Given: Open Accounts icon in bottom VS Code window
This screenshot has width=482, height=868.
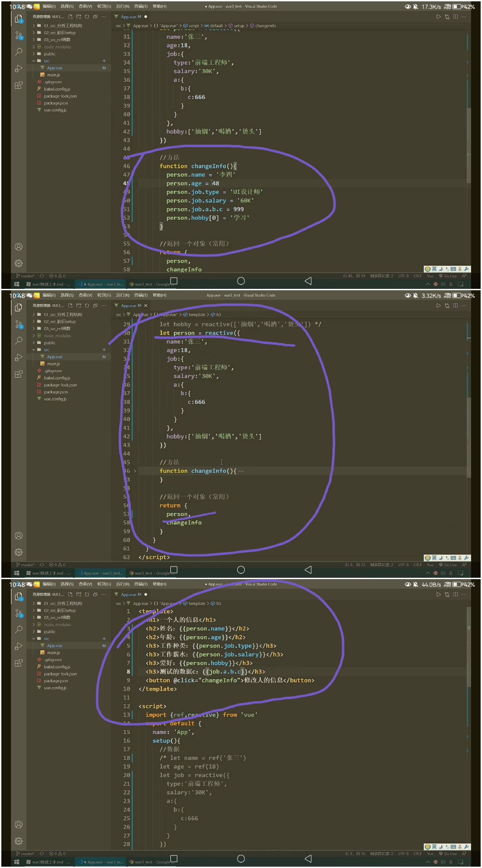Looking at the screenshot, I should pyautogui.click(x=19, y=824).
